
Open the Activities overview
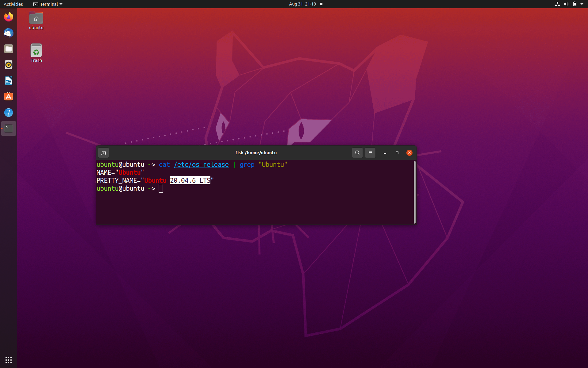click(13, 4)
